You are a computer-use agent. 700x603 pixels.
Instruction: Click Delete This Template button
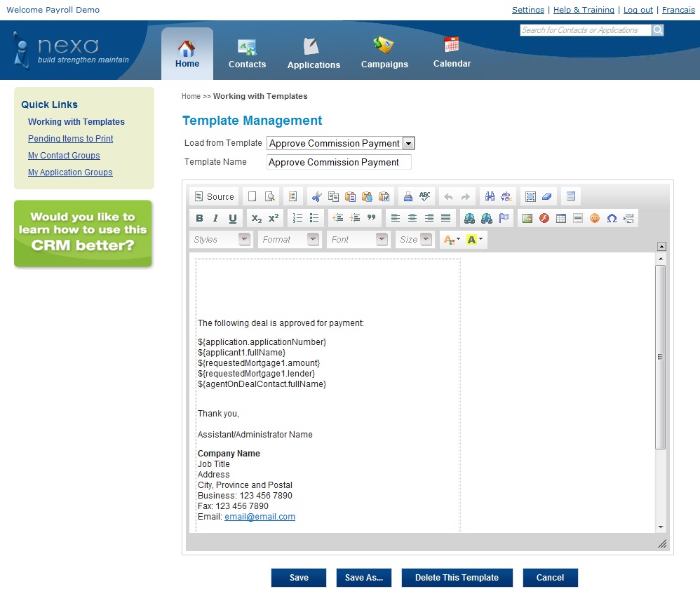pos(457,578)
